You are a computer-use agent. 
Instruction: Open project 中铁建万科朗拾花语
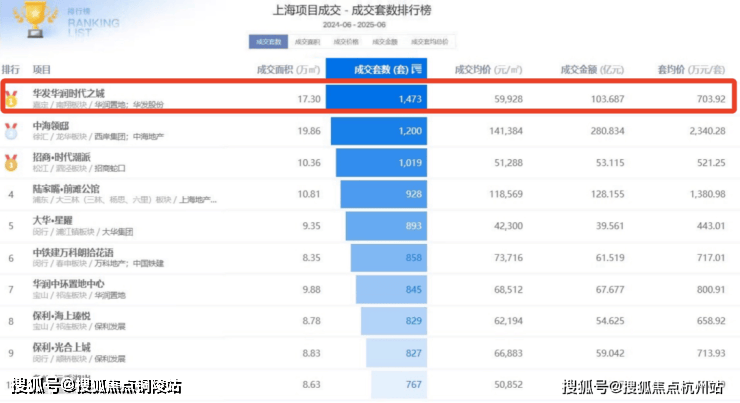72,251
